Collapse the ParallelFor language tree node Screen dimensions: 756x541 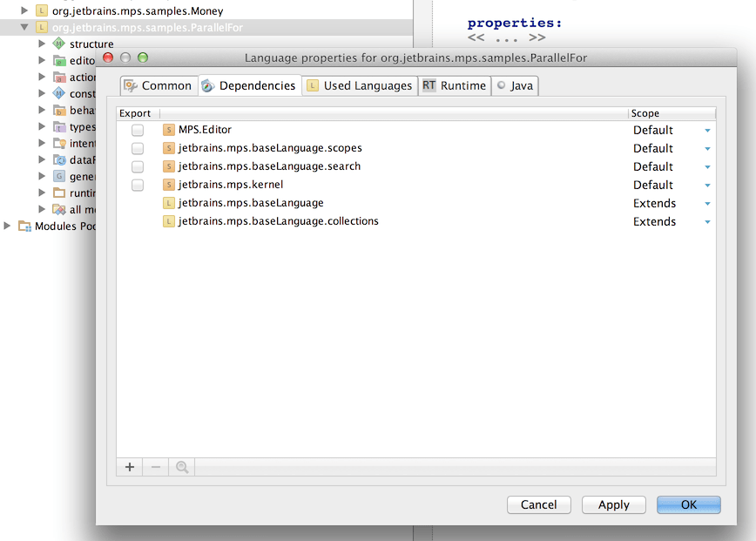pyautogui.click(x=24, y=28)
